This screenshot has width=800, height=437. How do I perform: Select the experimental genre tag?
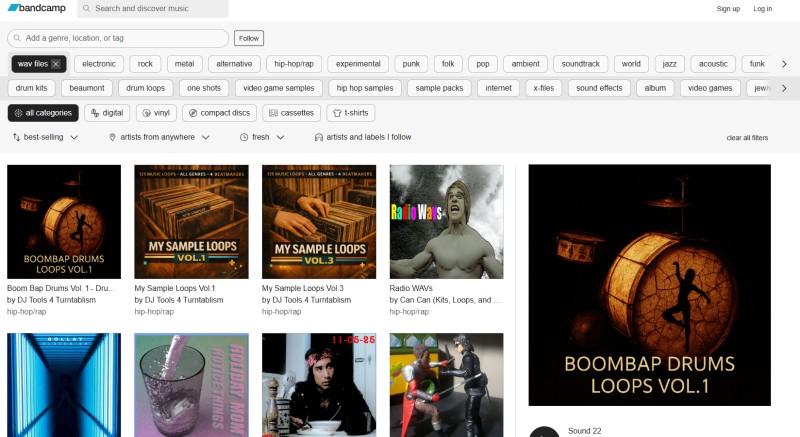pyautogui.click(x=358, y=64)
